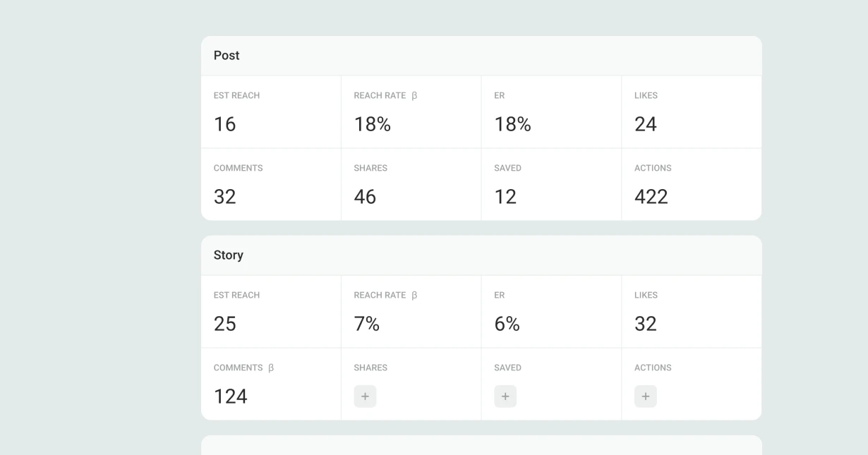Screen dimensions: 868x455
Task: Click the Post Est Reach value 16
Action: pyautogui.click(x=225, y=124)
